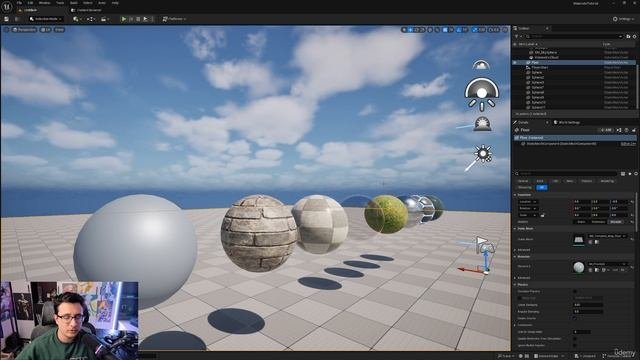640x360 pixels.
Task: Click the Unreal Engine logo icon
Action: pyautogui.click(x=7, y=6)
